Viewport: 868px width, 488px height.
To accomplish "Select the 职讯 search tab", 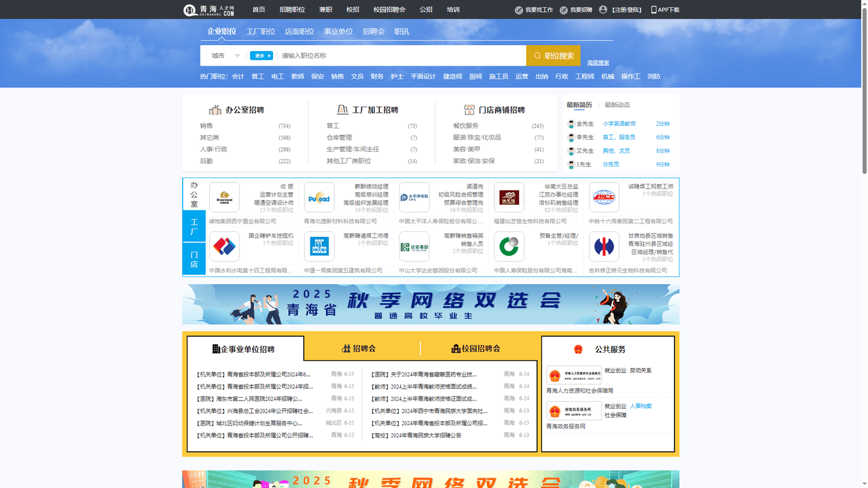I will pos(401,31).
